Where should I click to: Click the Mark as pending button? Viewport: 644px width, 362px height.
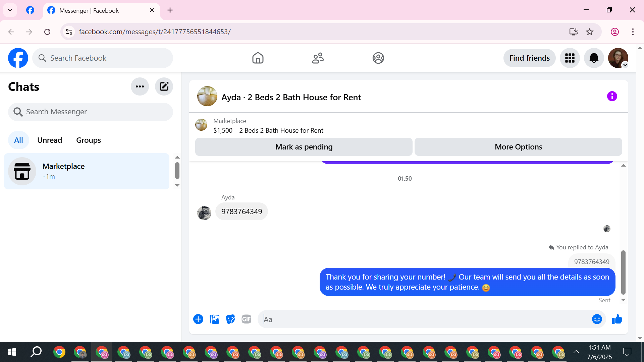[x=304, y=147]
